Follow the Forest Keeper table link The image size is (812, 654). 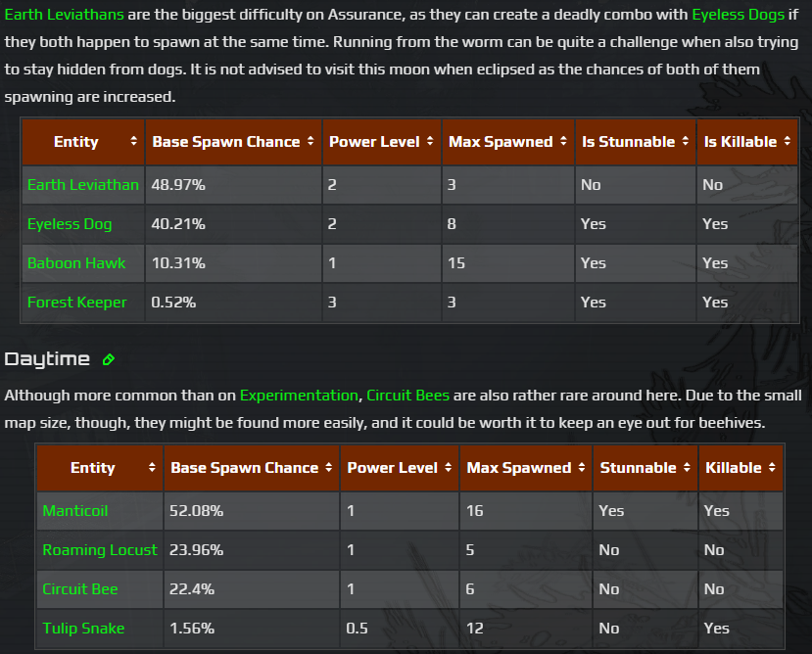pyautogui.click(x=76, y=303)
